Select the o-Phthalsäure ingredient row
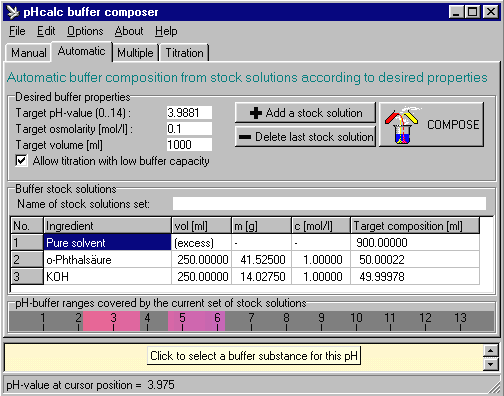Image resolution: width=504 pixels, height=396 pixels. coord(245,260)
